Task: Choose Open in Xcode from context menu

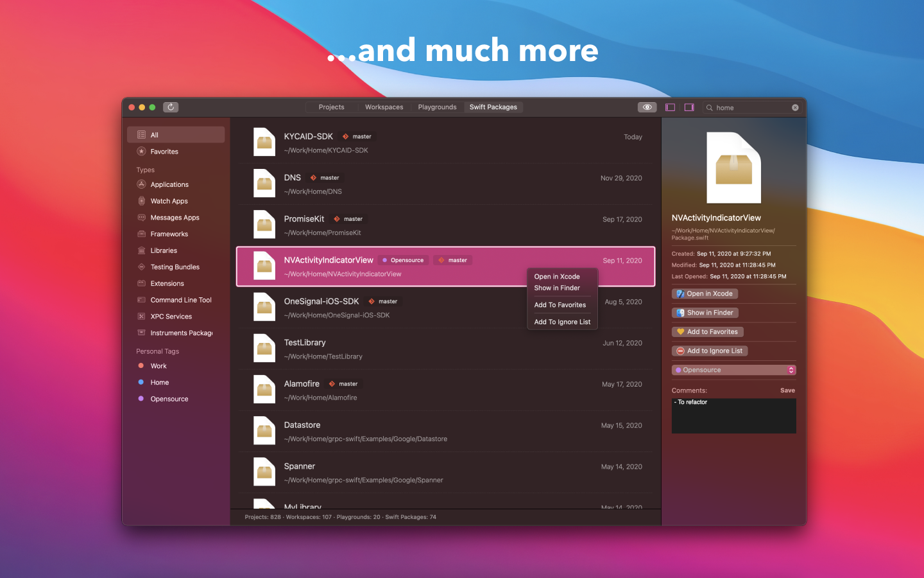Action: tap(557, 277)
